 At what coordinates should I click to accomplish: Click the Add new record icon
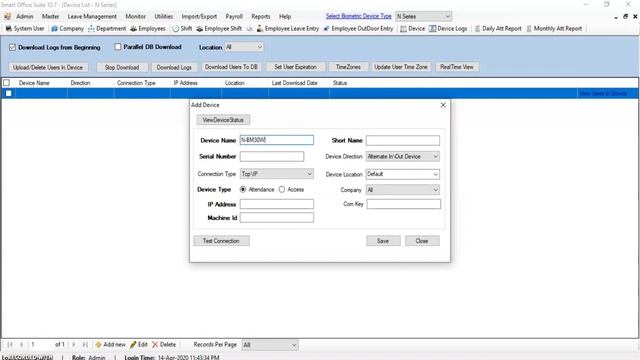[98, 344]
